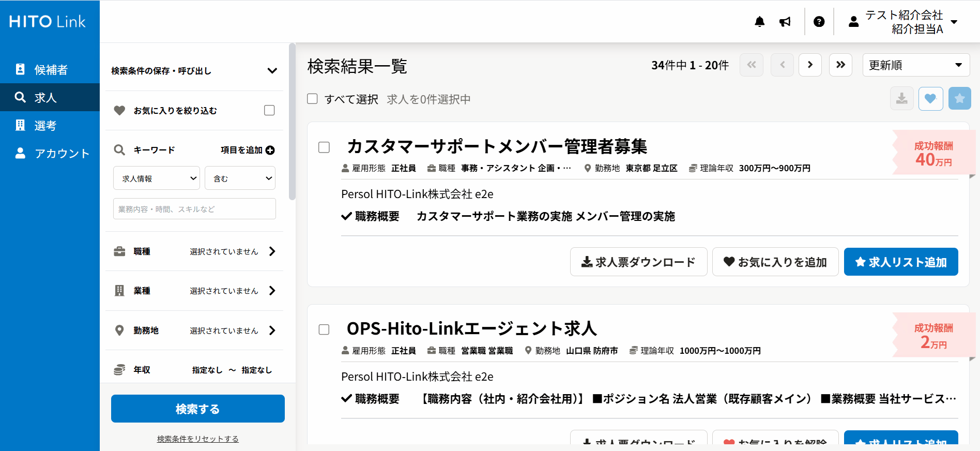The height and width of the screenshot is (451, 980).
Task: Click the bulk favorite heart icon button
Action: click(x=930, y=98)
